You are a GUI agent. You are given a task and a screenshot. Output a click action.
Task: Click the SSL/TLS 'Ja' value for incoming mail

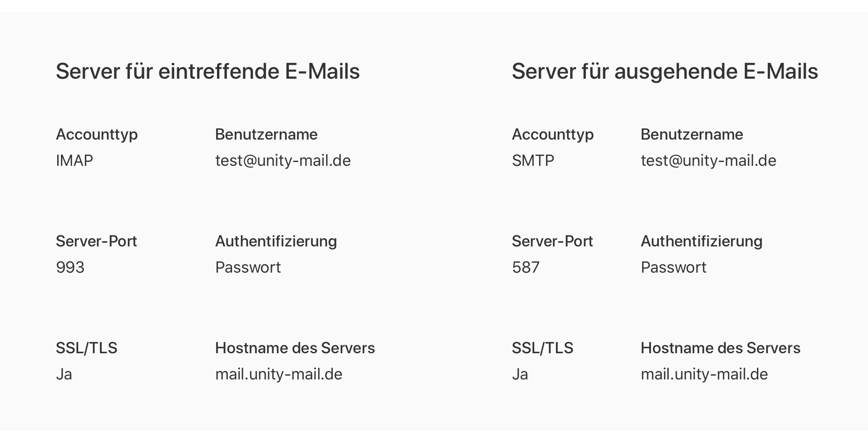[x=64, y=374]
